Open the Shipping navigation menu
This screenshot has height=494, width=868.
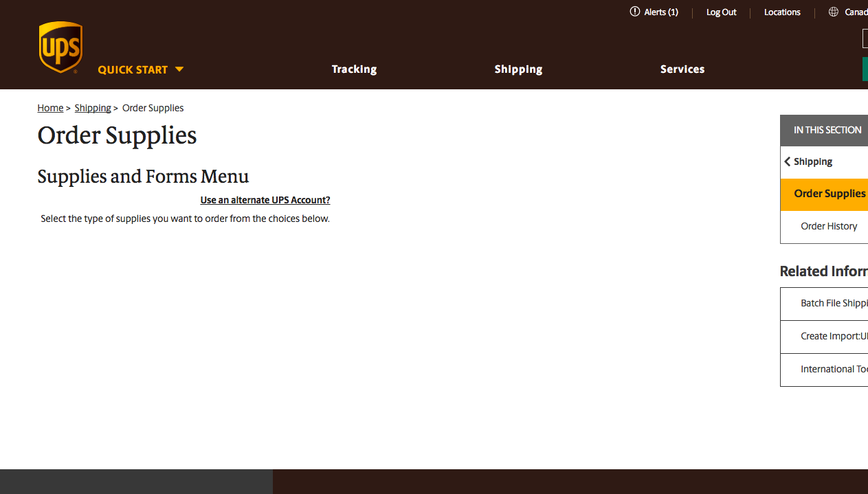pos(518,69)
